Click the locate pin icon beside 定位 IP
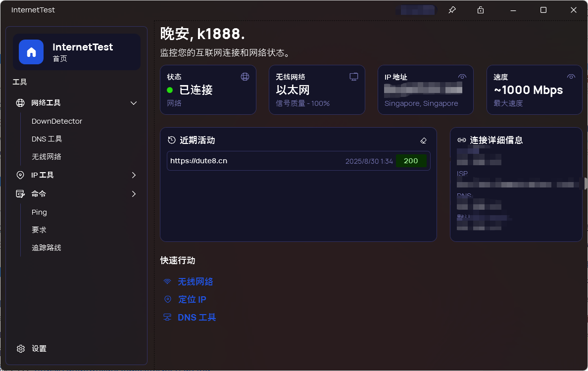This screenshot has height=371, width=588. 168,299
